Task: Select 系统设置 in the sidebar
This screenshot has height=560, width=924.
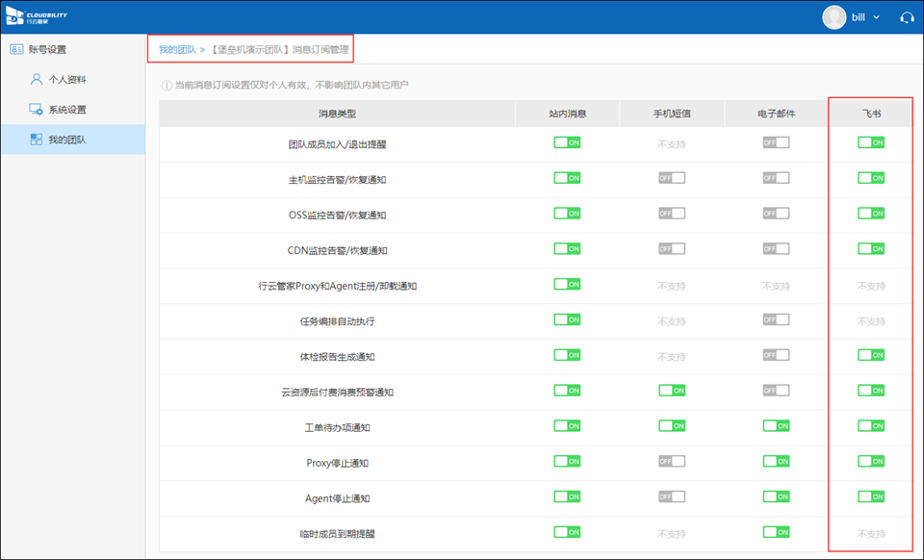Action: coord(73,110)
